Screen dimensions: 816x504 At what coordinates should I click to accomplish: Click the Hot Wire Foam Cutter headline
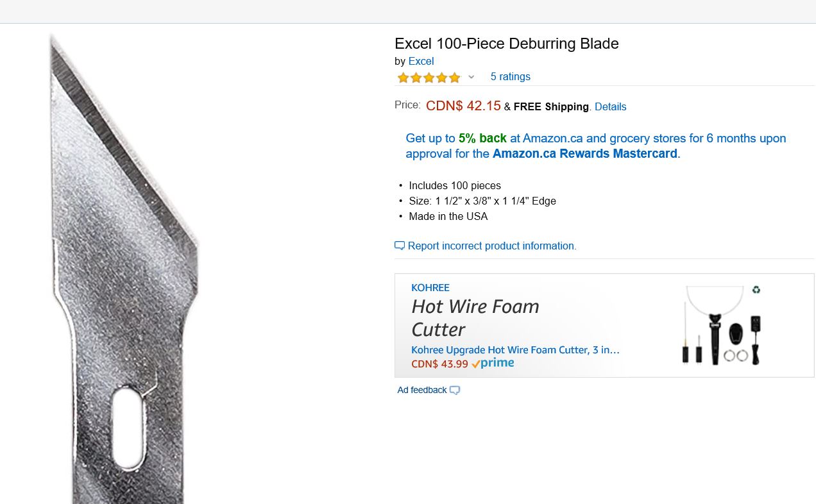point(475,317)
